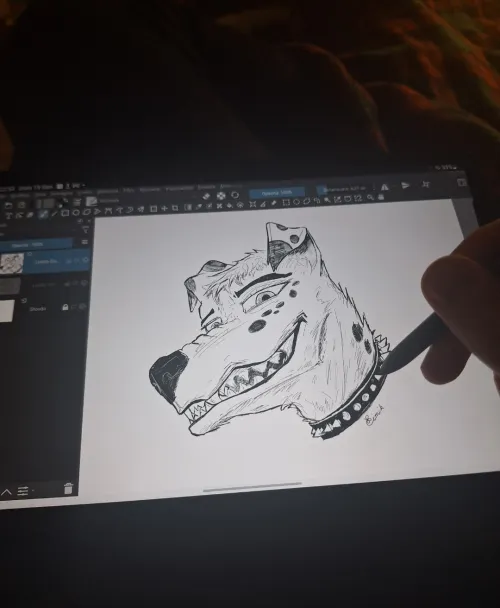Select the Polygon shape tool

tap(87, 212)
